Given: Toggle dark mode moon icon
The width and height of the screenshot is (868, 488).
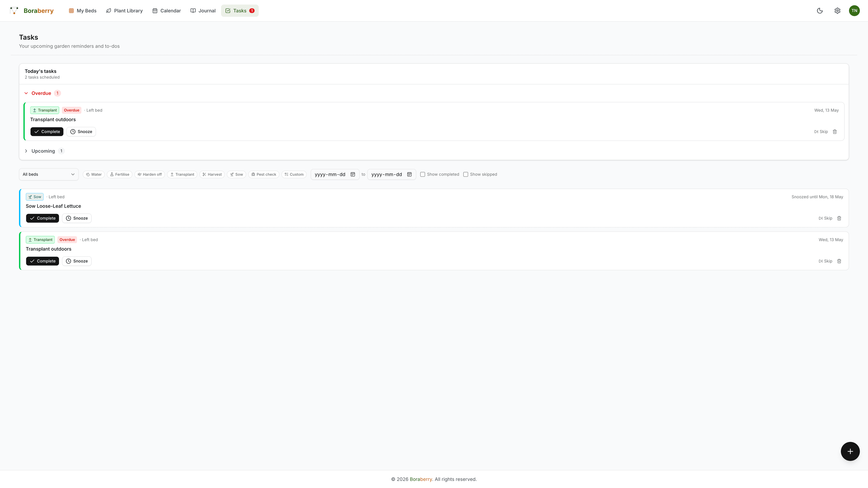Looking at the screenshot, I should [820, 11].
